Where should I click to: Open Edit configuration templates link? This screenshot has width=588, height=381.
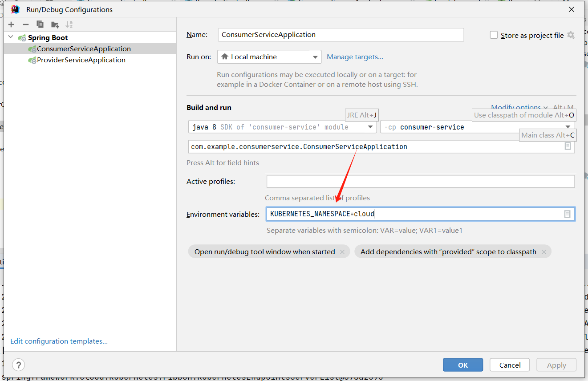[x=59, y=341]
